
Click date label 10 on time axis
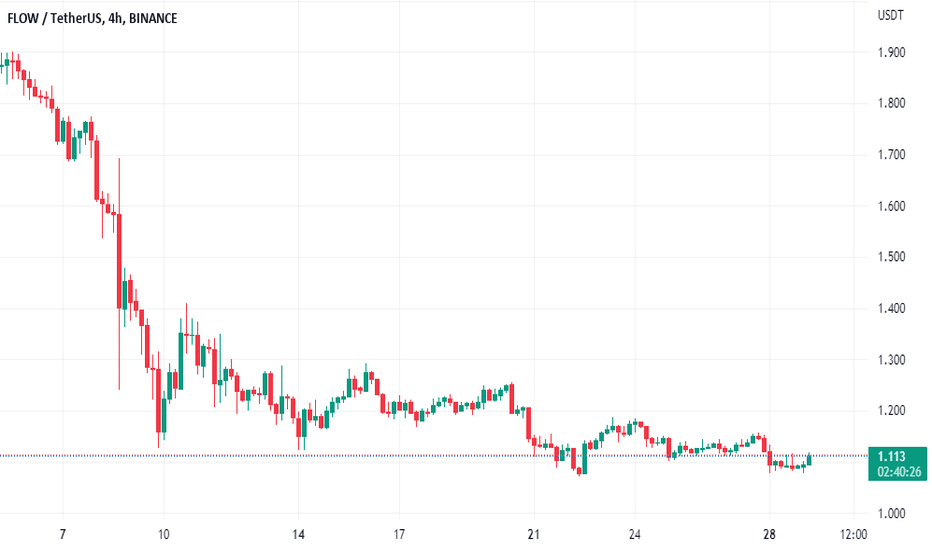click(x=163, y=534)
